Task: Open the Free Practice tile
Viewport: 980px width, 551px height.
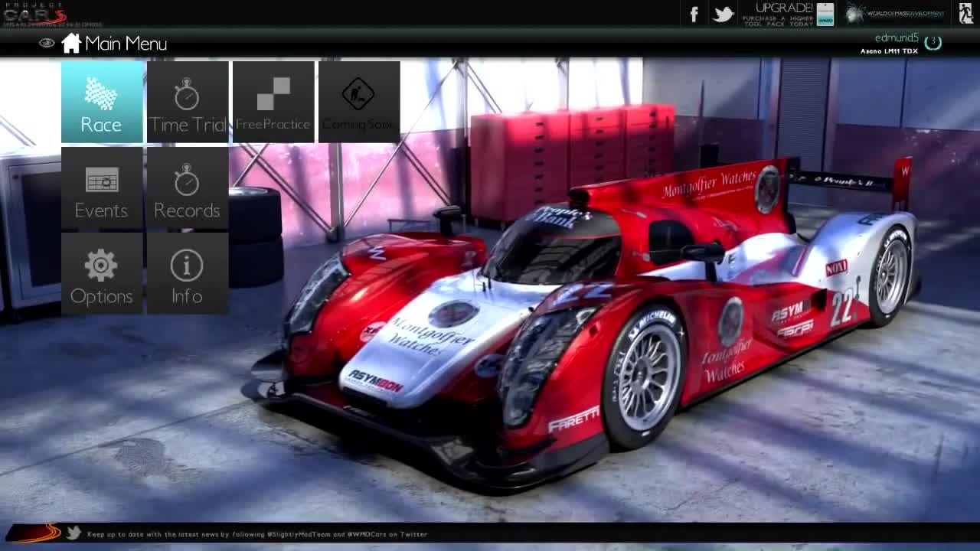Action: pos(273,102)
